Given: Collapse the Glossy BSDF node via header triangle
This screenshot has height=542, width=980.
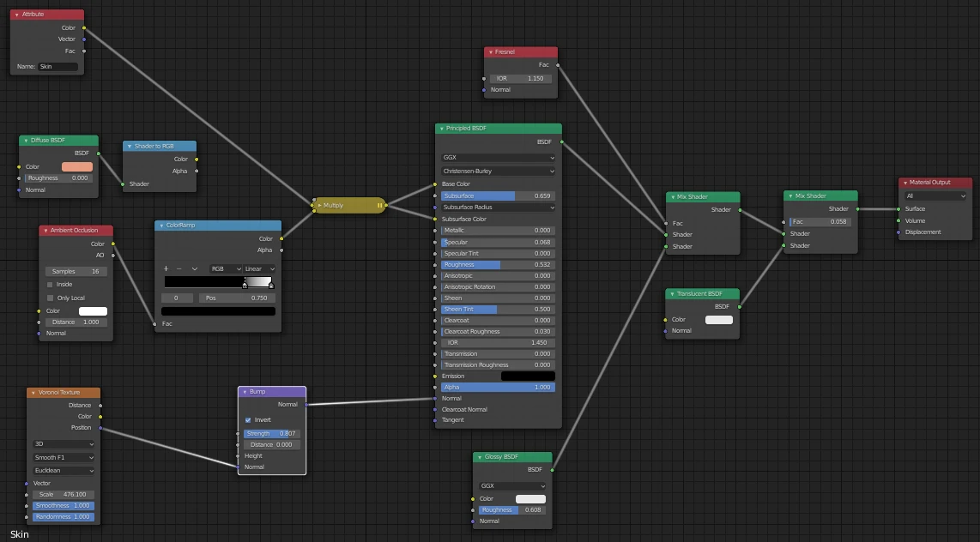Looking at the screenshot, I should pyautogui.click(x=480, y=457).
